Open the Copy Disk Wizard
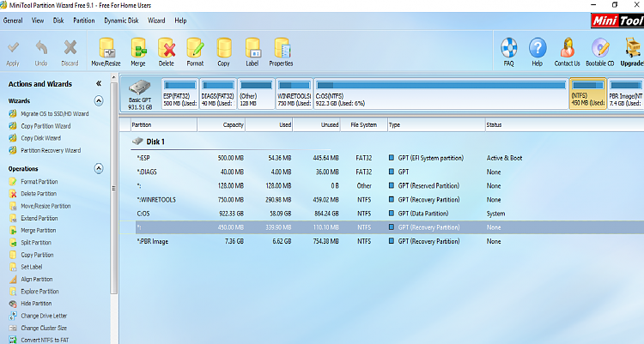The width and height of the screenshot is (644, 344). pos(40,138)
